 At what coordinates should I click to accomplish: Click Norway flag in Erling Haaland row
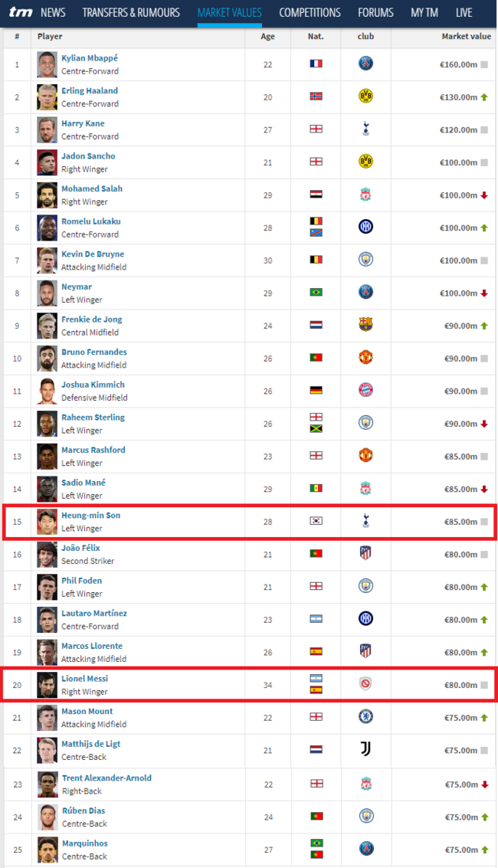(x=316, y=97)
